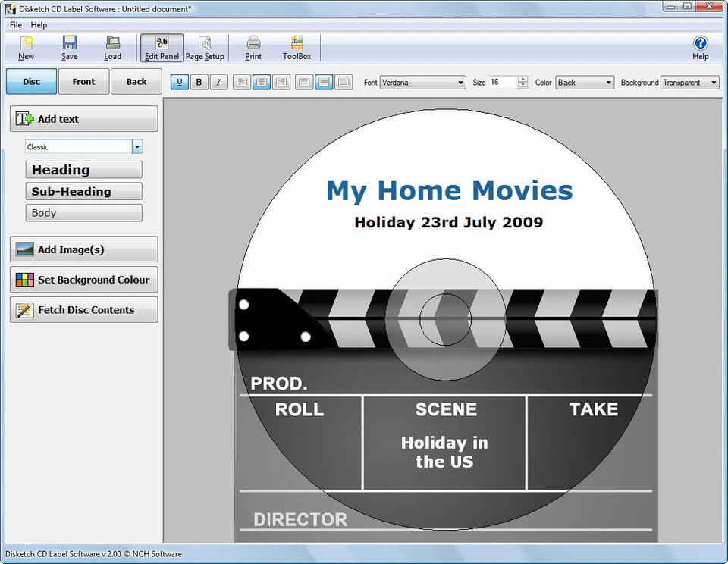Open Page Setup

(x=204, y=47)
